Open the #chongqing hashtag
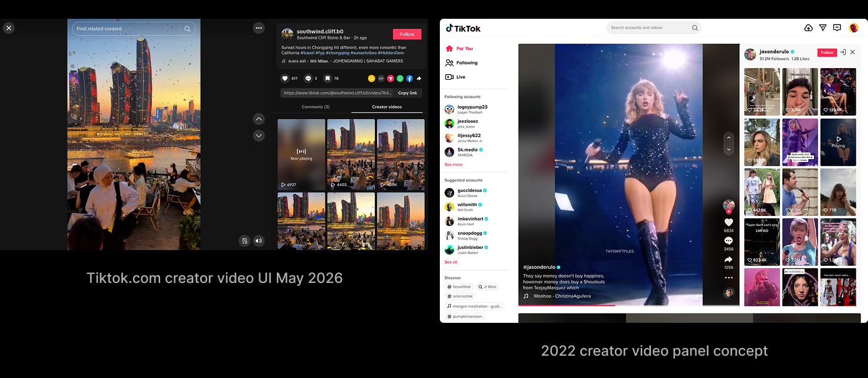Screen dimensions: 868x378 pos(338,53)
